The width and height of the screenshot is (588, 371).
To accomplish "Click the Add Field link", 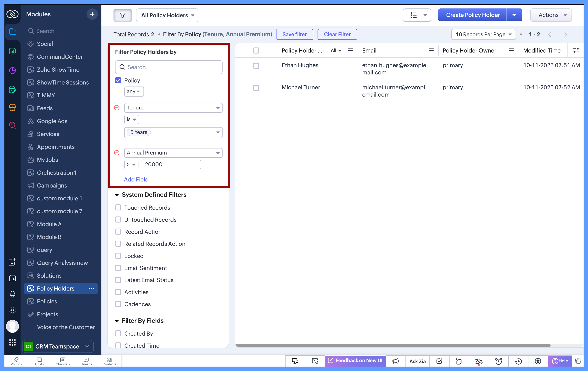I will [x=136, y=179].
